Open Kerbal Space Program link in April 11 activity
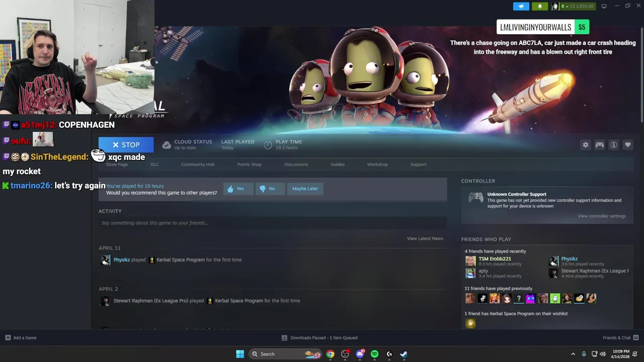The width and height of the screenshot is (644, 362). tap(181, 260)
